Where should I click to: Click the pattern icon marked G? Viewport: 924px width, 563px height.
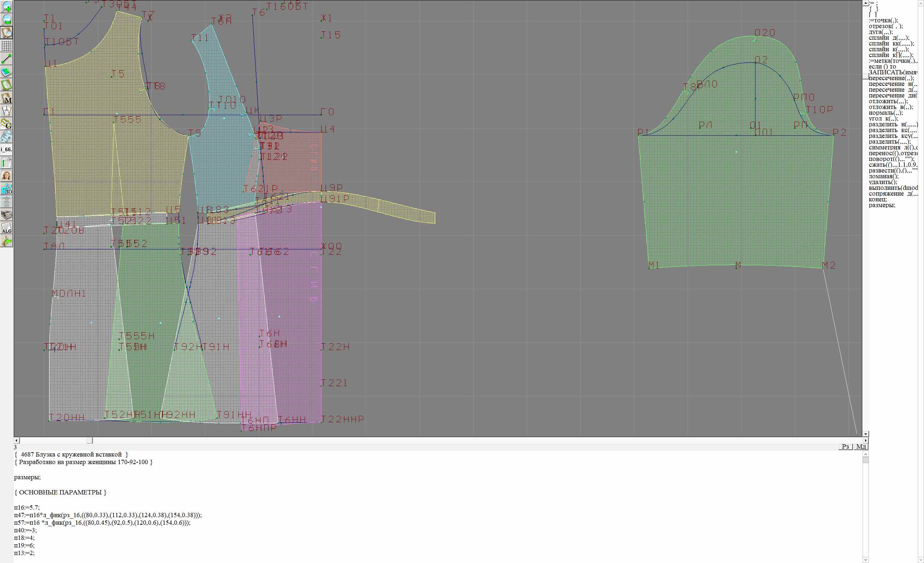coord(7,124)
